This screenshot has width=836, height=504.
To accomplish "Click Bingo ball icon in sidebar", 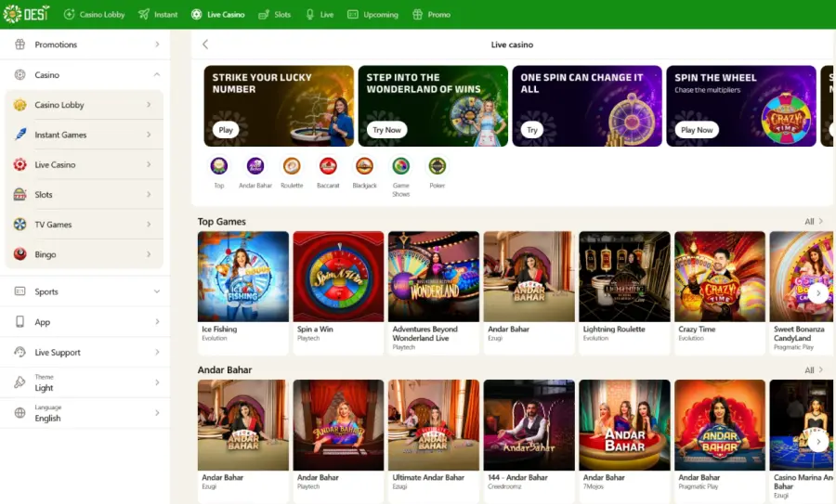I will [20, 254].
